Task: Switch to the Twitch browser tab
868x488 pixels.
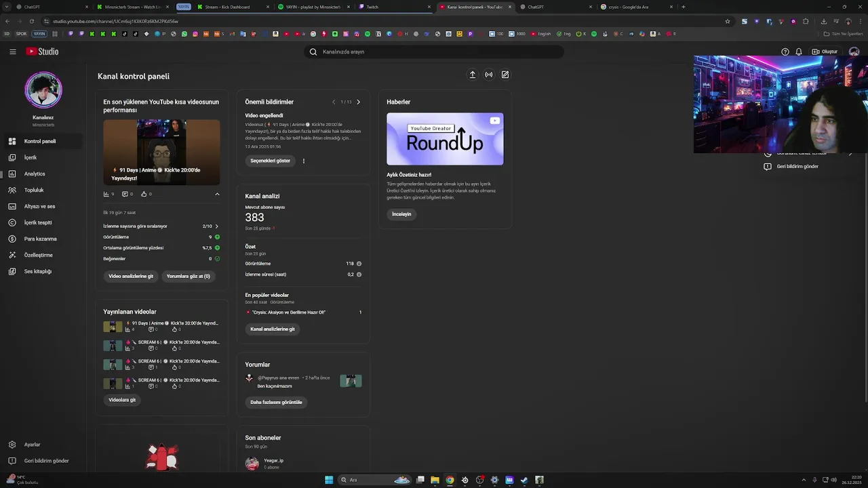Action: point(395,7)
